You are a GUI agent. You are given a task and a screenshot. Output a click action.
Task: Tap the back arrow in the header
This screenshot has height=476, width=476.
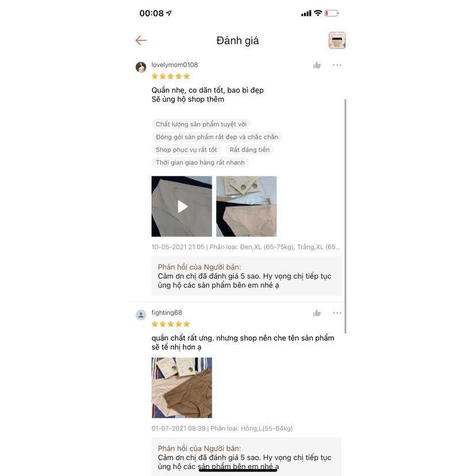pyautogui.click(x=141, y=40)
